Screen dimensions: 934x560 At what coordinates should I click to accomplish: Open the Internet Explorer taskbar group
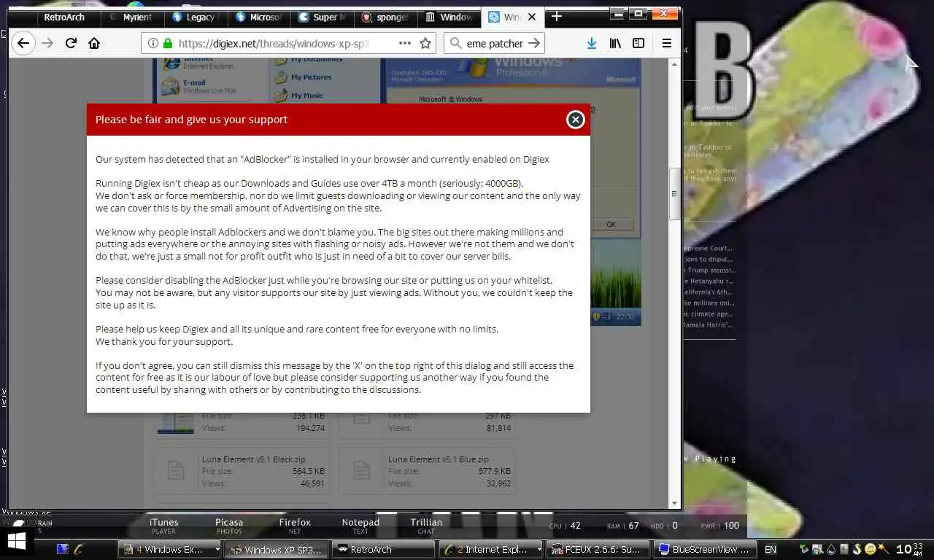pyautogui.click(x=490, y=549)
